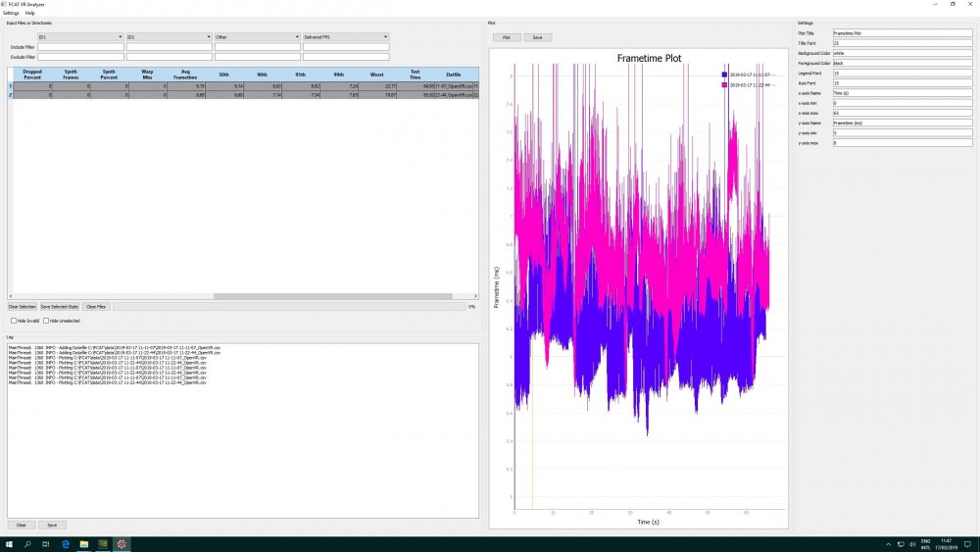Open File Explorer from the taskbar

point(84,543)
